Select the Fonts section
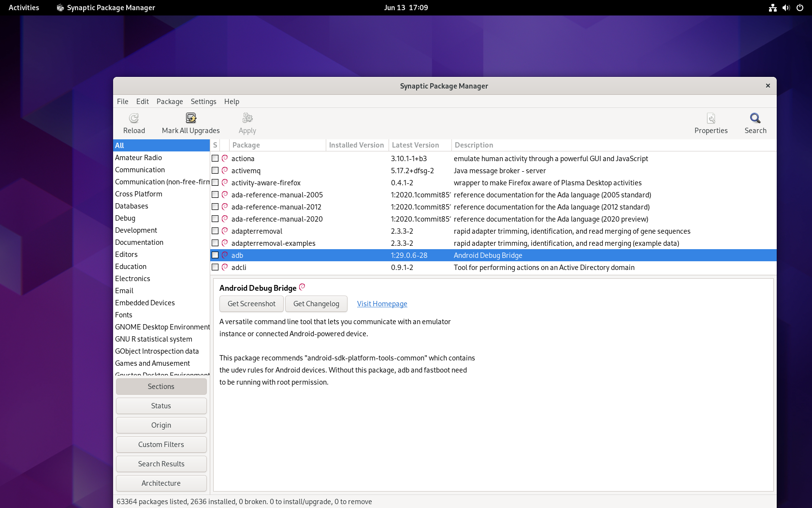 point(161,315)
